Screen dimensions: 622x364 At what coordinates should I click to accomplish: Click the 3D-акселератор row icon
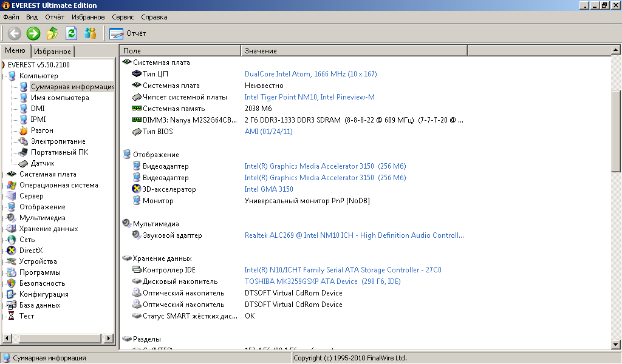tap(137, 189)
